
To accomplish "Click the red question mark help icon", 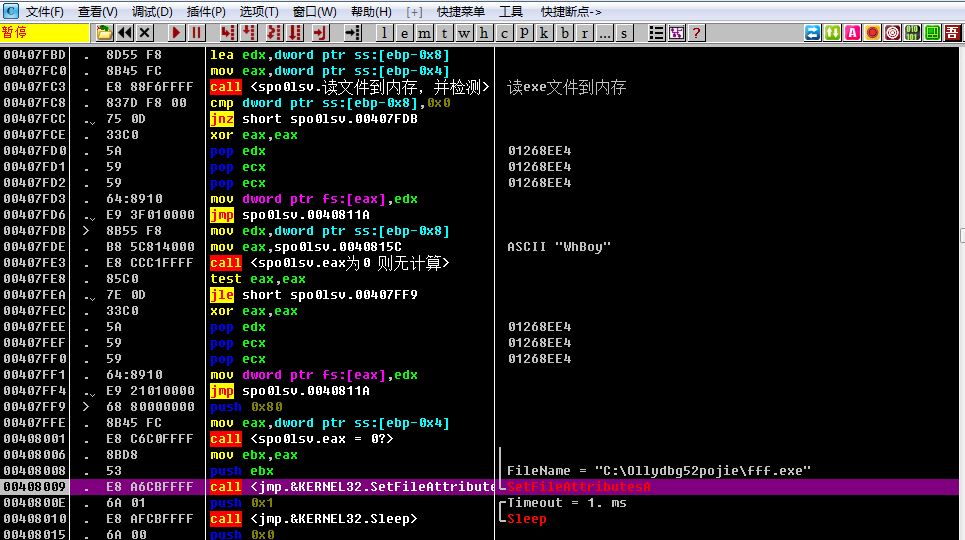I will (696, 33).
